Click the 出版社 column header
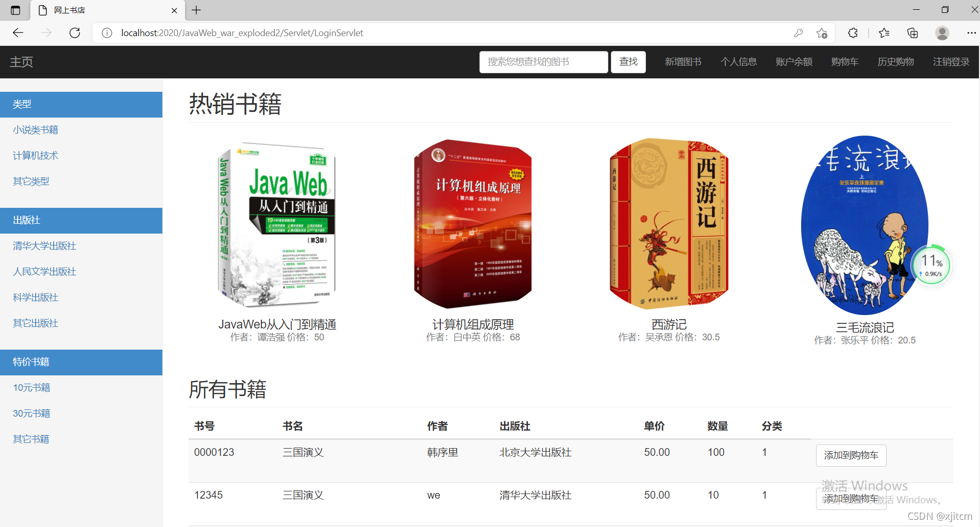 pos(515,426)
